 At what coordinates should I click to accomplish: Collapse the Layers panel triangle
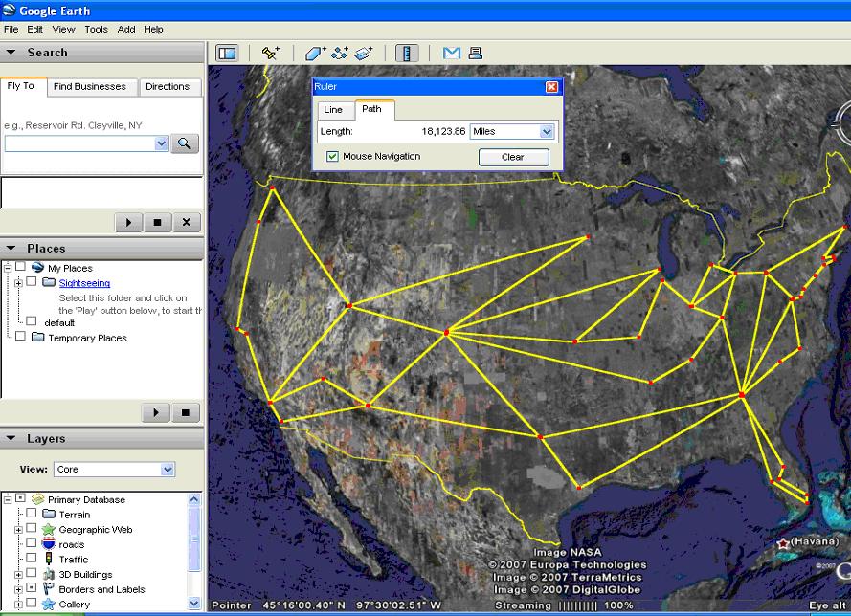11,438
